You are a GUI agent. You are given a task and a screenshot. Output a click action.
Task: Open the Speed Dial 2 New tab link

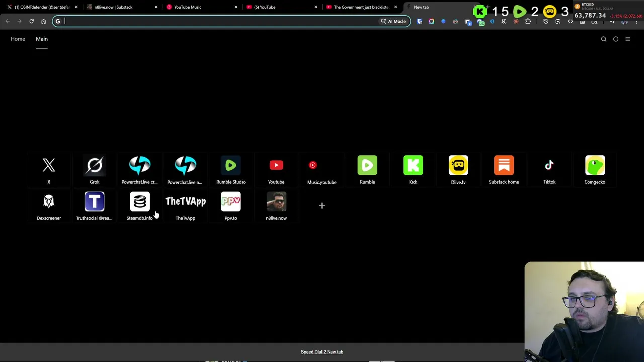pyautogui.click(x=322, y=352)
